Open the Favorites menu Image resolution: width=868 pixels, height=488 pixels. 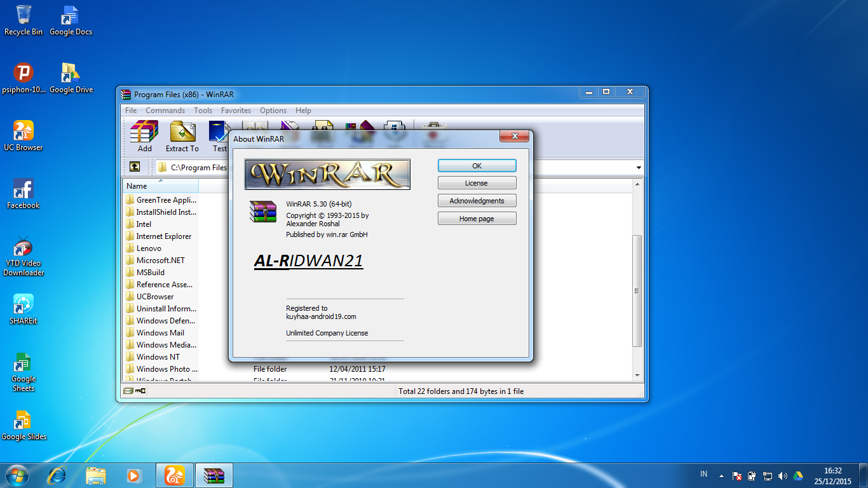click(x=236, y=111)
